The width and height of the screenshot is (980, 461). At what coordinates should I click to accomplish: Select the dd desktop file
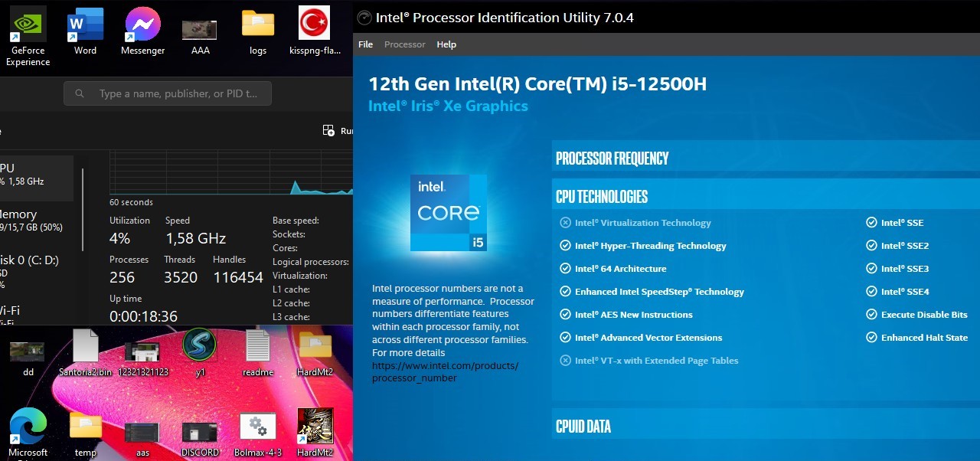pos(27,351)
